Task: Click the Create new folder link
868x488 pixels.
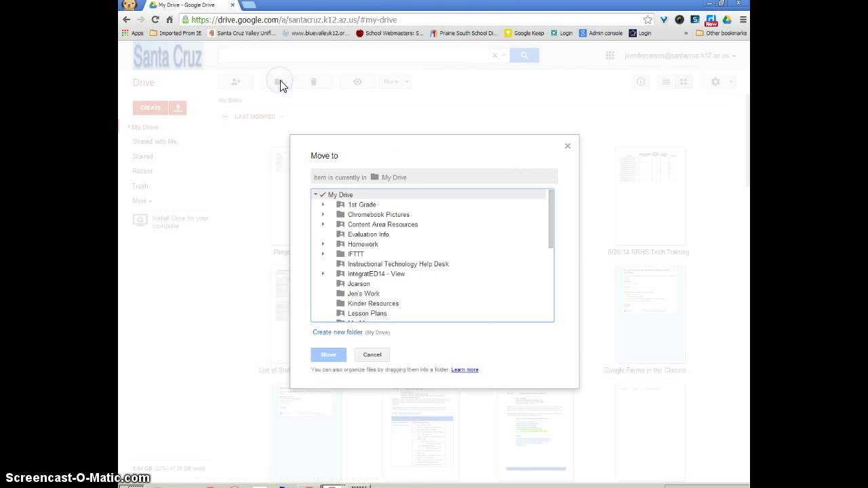Action: coord(338,332)
